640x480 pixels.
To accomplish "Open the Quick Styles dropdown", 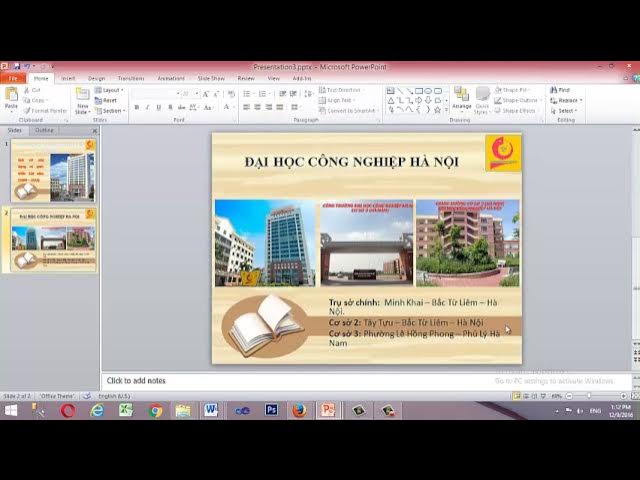I will coord(482,100).
